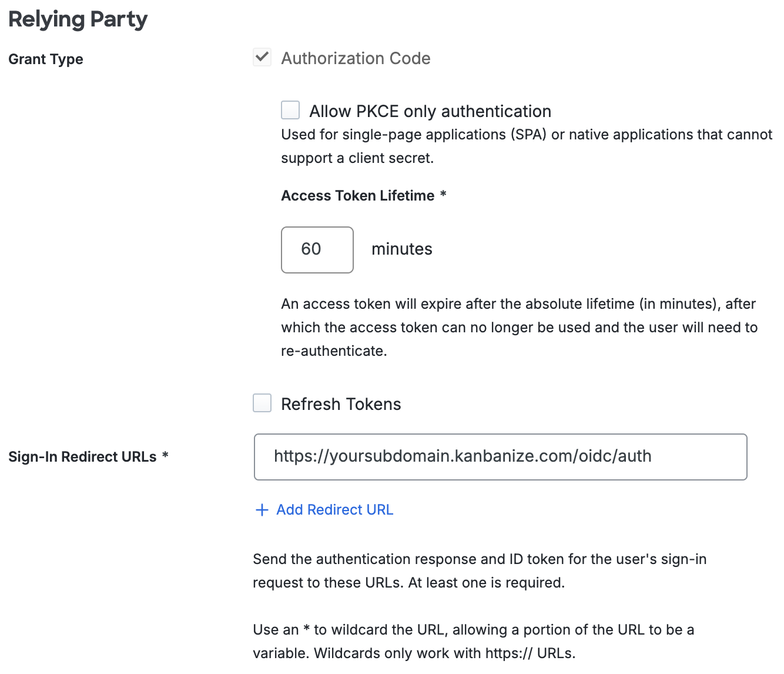Select the Allow PKCE only authentication label
Screen dimensions: 784x674
tap(431, 111)
